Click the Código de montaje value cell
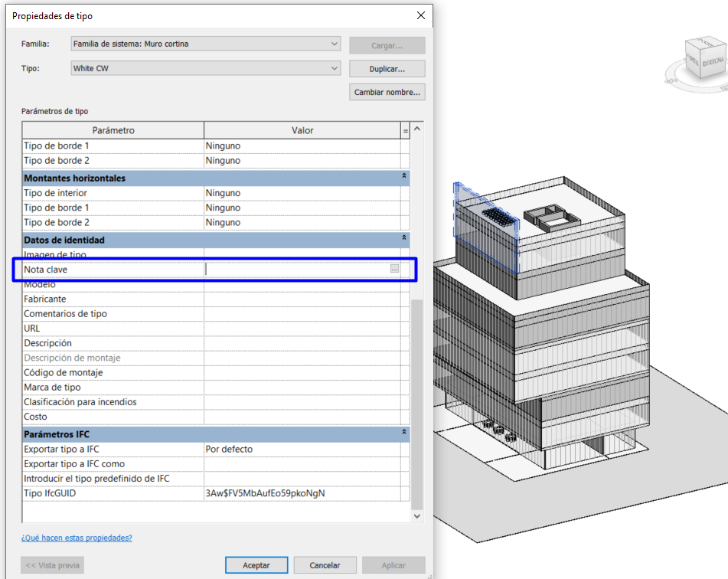This screenshot has height=579, width=728. (302, 373)
